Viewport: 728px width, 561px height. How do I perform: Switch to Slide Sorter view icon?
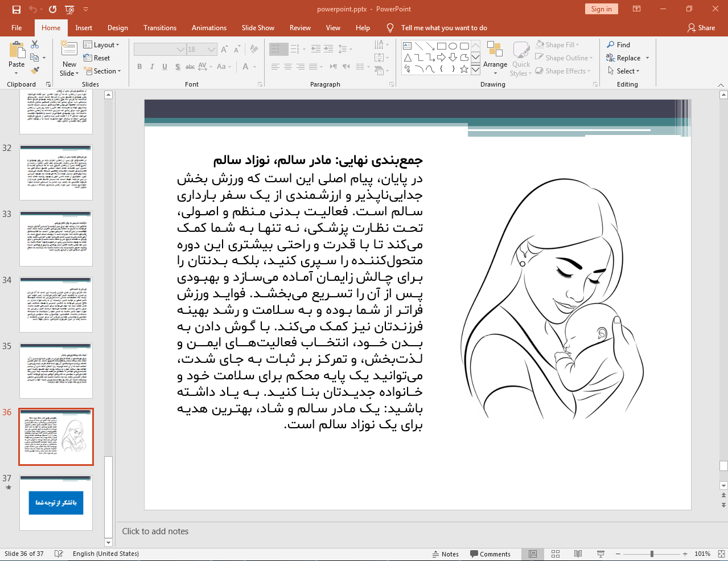[556, 554]
